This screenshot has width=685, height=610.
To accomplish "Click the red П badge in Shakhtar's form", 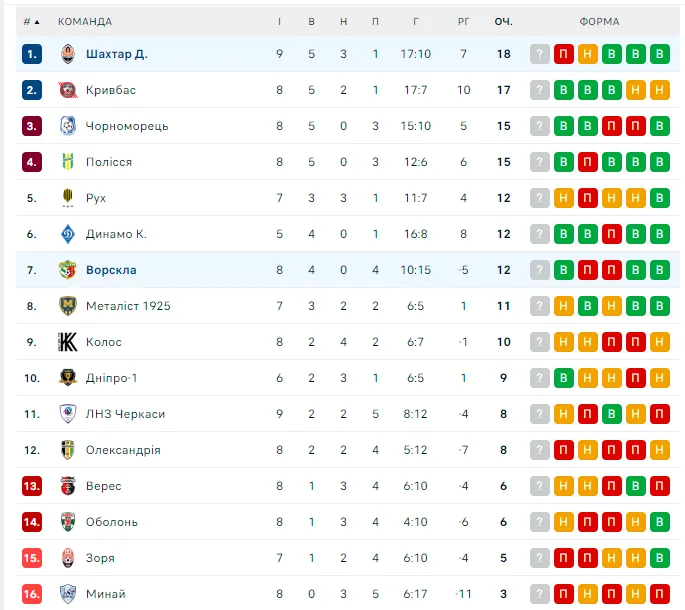I will click(564, 54).
